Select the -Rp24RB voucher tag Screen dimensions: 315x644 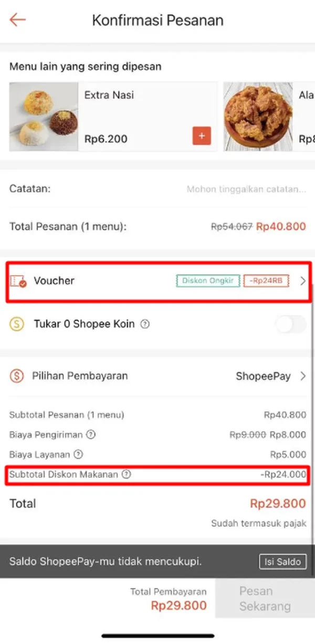[267, 281]
